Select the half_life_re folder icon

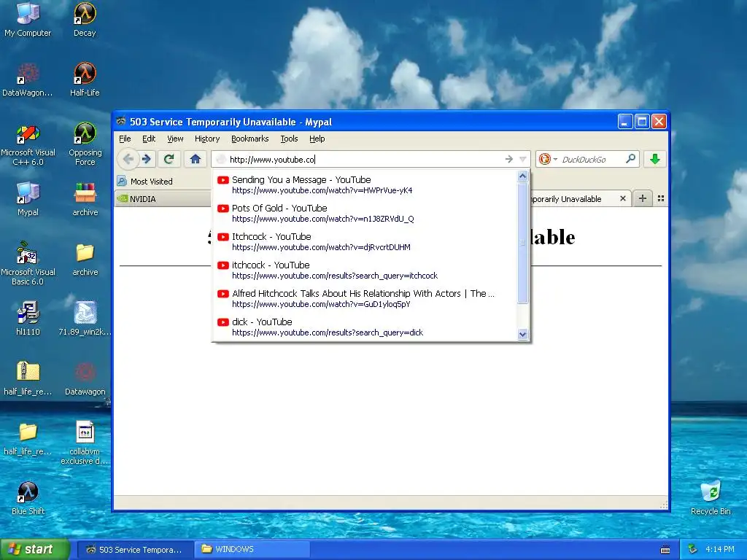[28, 438]
